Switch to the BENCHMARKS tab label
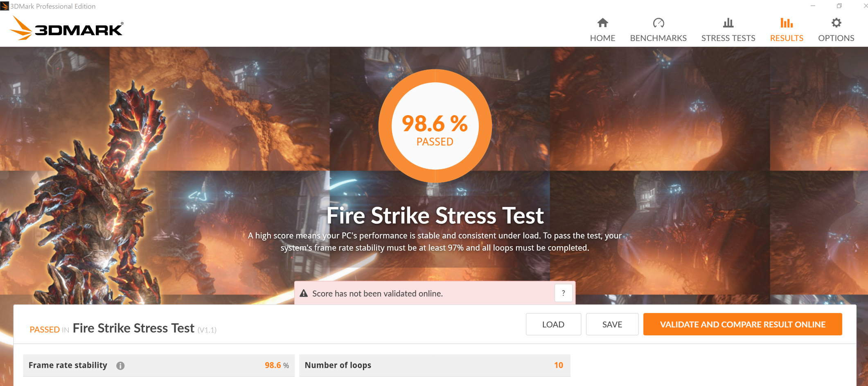This screenshot has width=868, height=386. 658,38
